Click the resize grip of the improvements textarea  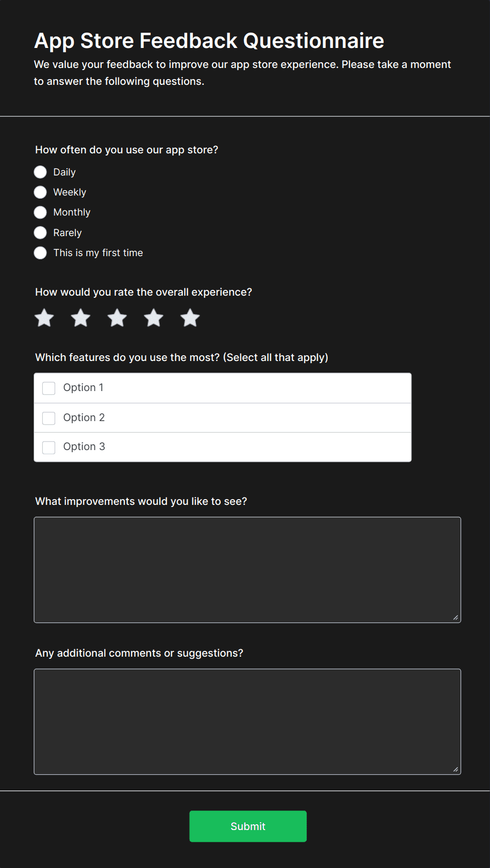456,617
